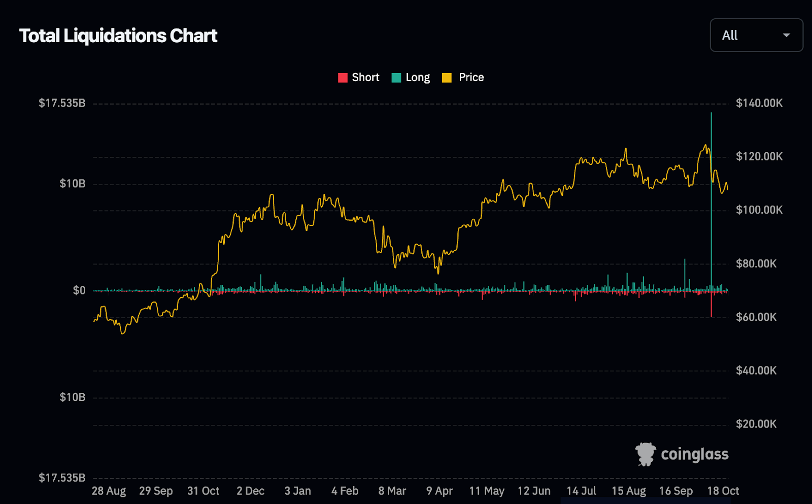The width and height of the screenshot is (812, 504).
Task: Toggle the Short series legend label
Action: [x=365, y=78]
